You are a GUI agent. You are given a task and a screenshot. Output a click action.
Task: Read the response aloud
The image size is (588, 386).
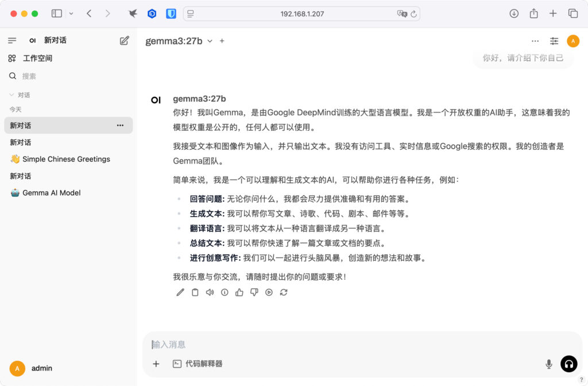210,293
